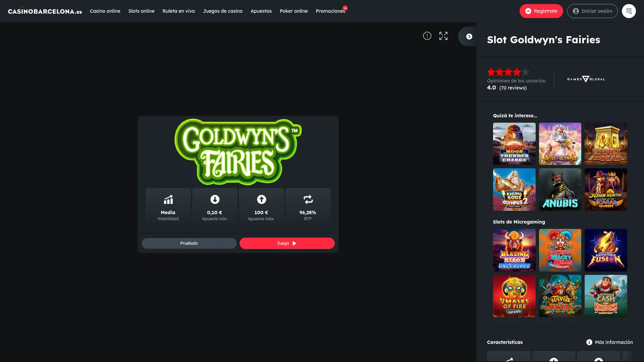Open Blazing Bison Unleashed thumbnail
The height and width of the screenshot is (362, 644).
click(x=514, y=250)
